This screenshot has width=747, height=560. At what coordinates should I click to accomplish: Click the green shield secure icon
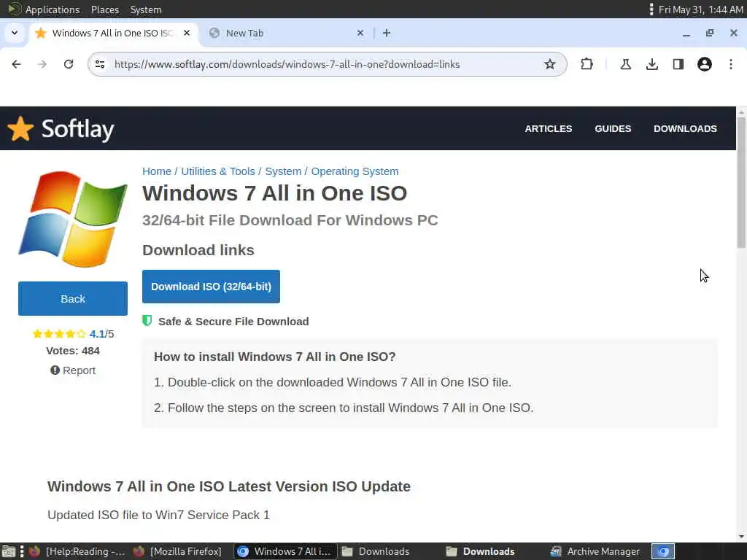pos(147,321)
